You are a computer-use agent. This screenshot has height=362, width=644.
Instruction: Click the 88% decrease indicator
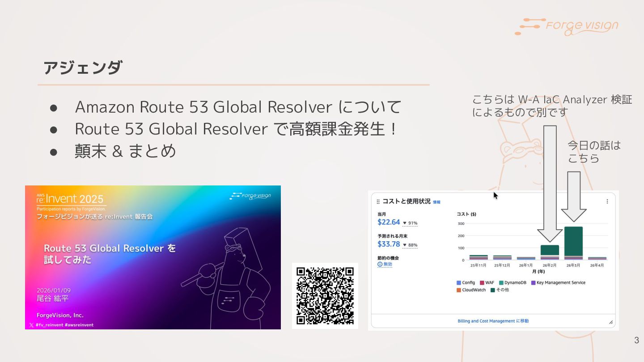[x=410, y=245]
